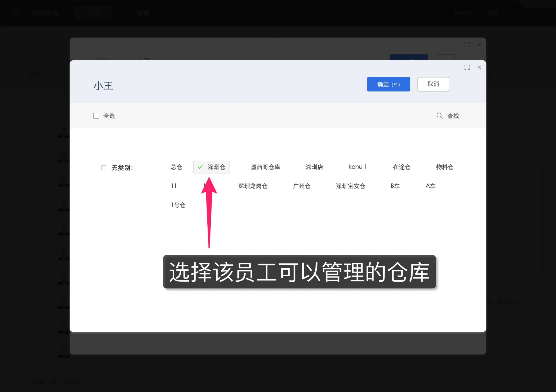Viewport: 556px width, 392px height.
Task: Select the B车 warehouse
Action: pyautogui.click(x=395, y=186)
